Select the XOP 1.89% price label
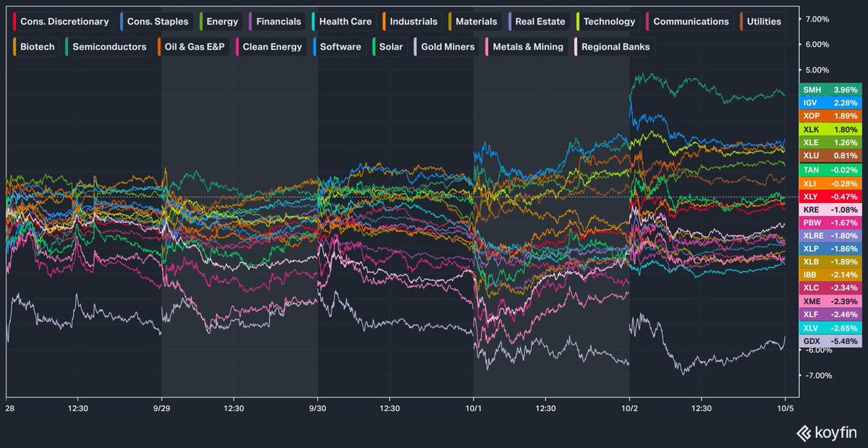Screen dimensions: 868x448 (830, 116)
